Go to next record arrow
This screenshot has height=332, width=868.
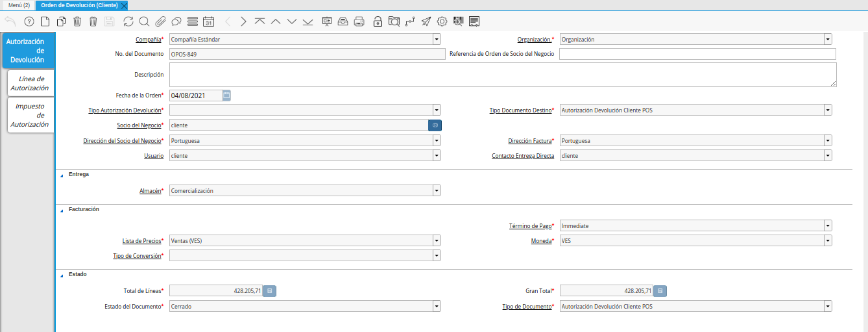point(243,21)
